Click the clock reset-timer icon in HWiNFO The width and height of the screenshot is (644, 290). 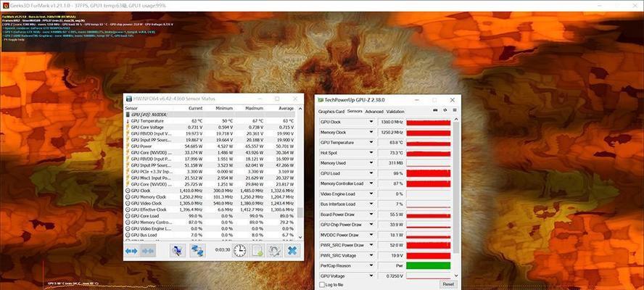point(240,251)
